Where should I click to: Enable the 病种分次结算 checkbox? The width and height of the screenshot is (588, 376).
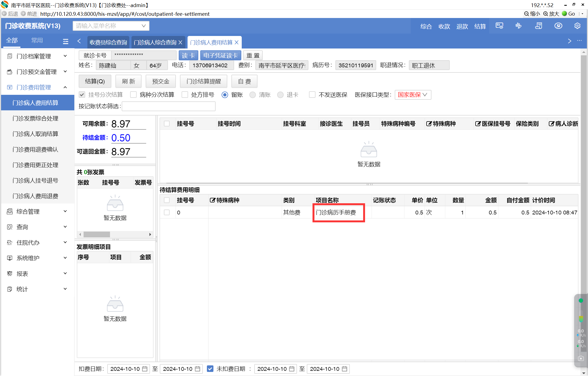[133, 95]
